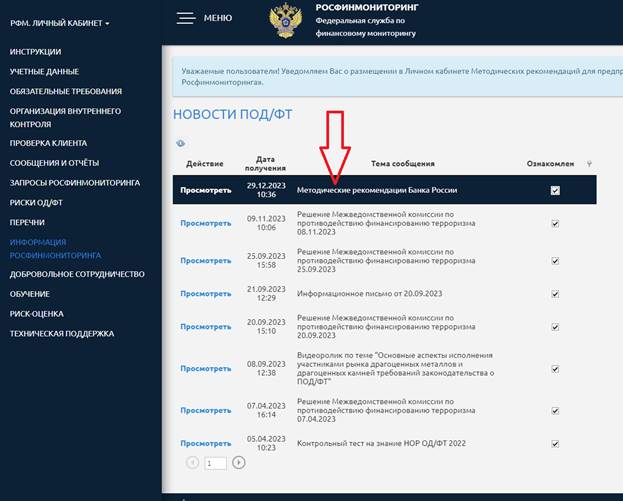Click the eye icon under НОВОСТИ ПОД/ФТ
The width and height of the screenshot is (623, 501).
181,143
